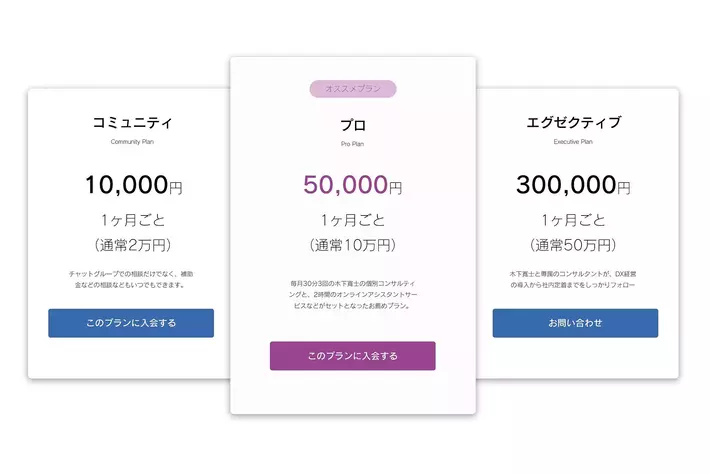Select the Executive Plan subtitle
The width and height of the screenshot is (710, 474).
573,142
